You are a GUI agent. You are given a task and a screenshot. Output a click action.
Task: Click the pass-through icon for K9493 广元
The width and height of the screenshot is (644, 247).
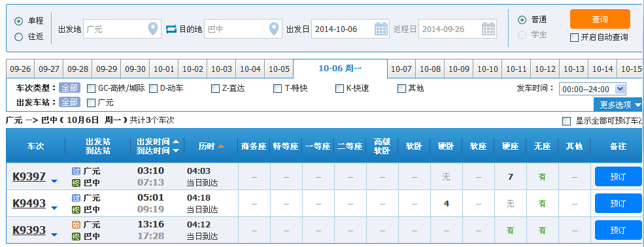click(76, 198)
